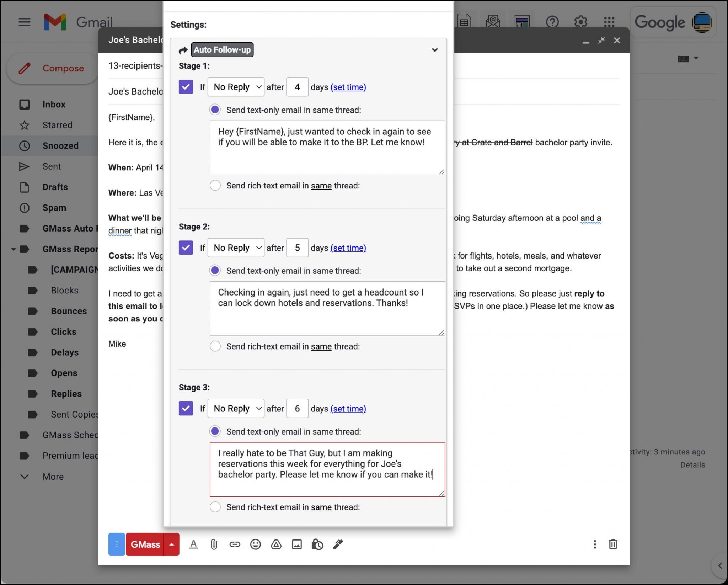This screenshot has width=728, height=585.
Task: Open Stage 1 No Reply dropdown
Action: pyautogui.click(x=236, y=87)
